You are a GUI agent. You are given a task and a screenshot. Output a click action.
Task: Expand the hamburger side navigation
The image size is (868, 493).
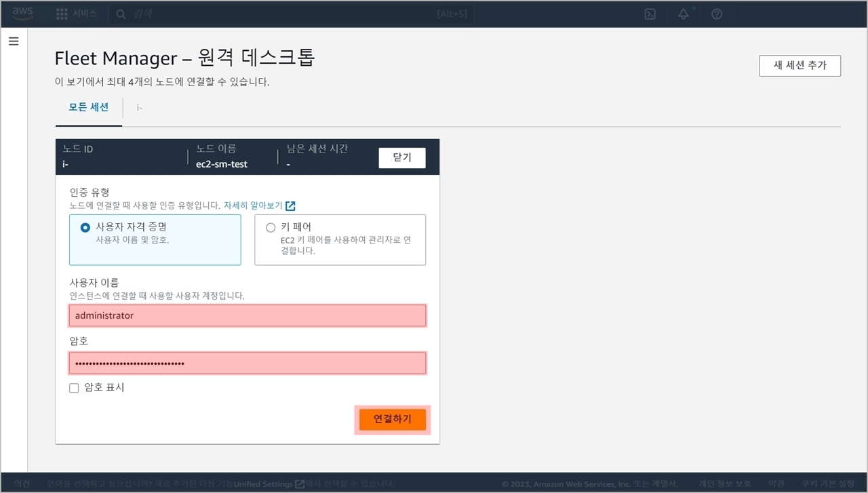coord(14,41)
